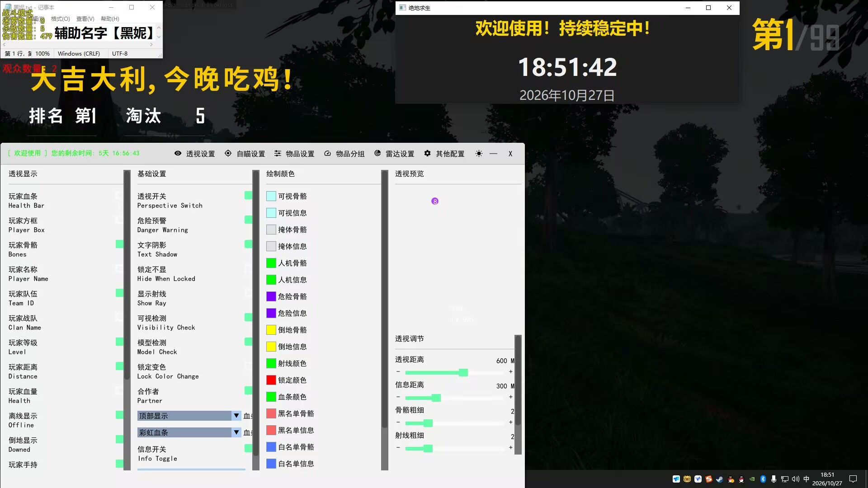Pick the 倒地骨骼 yellow color swatch
The width and height of the screenshot is (868, 488).
pyautogui.click(x=271, y=330)
